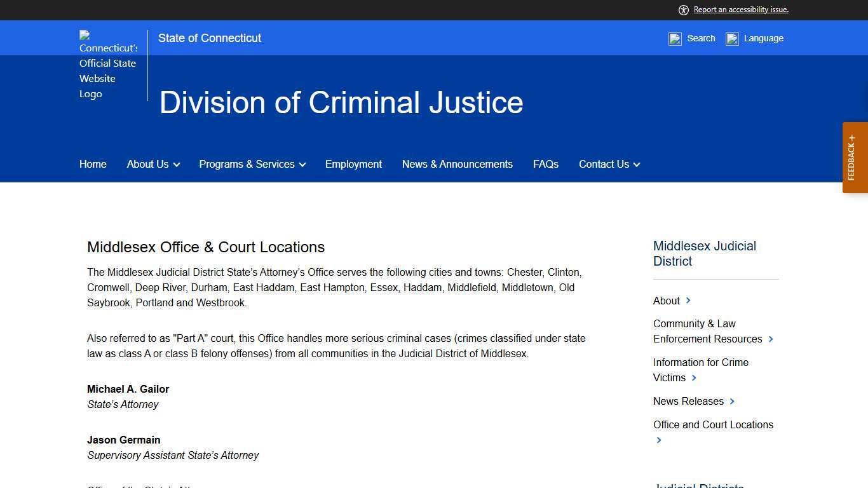Open the Programs & Services dropdown

tap(252, 164)
